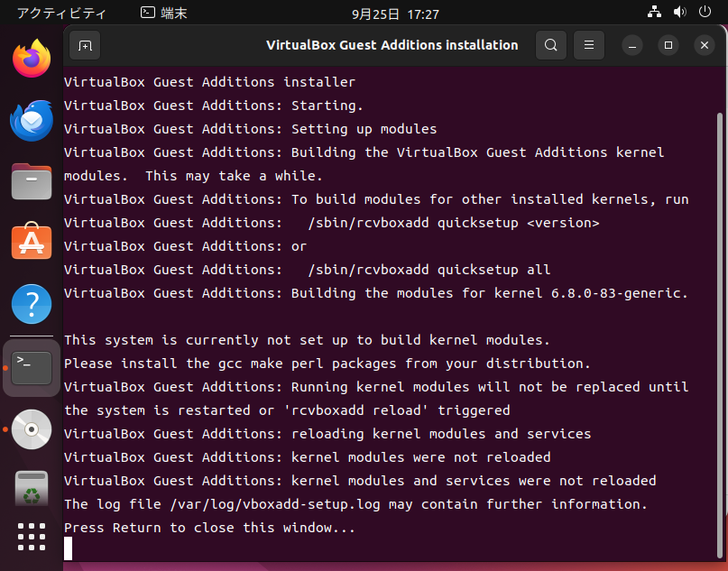The width and height of the screenshot is (728, 571).
Task: Open the Help icon in dock
Action: point(32,304)
